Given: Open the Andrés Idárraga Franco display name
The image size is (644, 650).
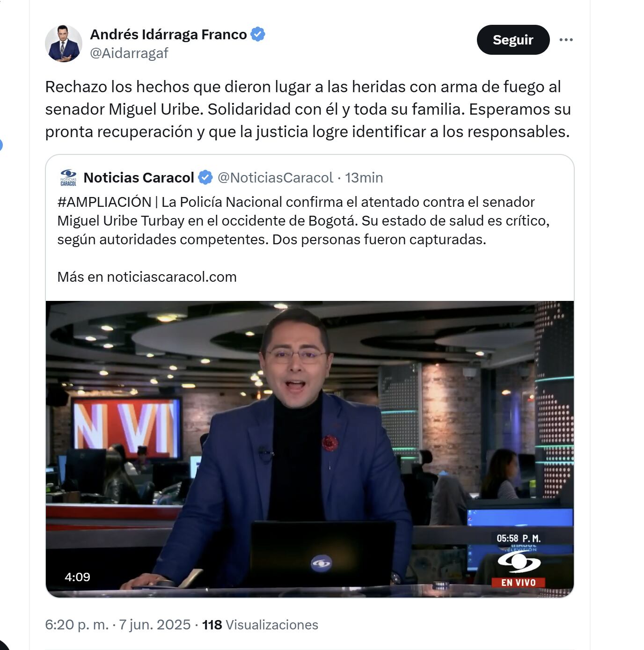Looking at the screenshot, I should coord(168,35).
